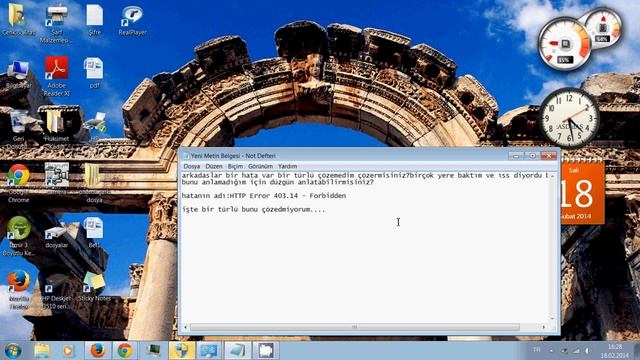
Task: Close the Notepad window
Action: tap(549, 156)
